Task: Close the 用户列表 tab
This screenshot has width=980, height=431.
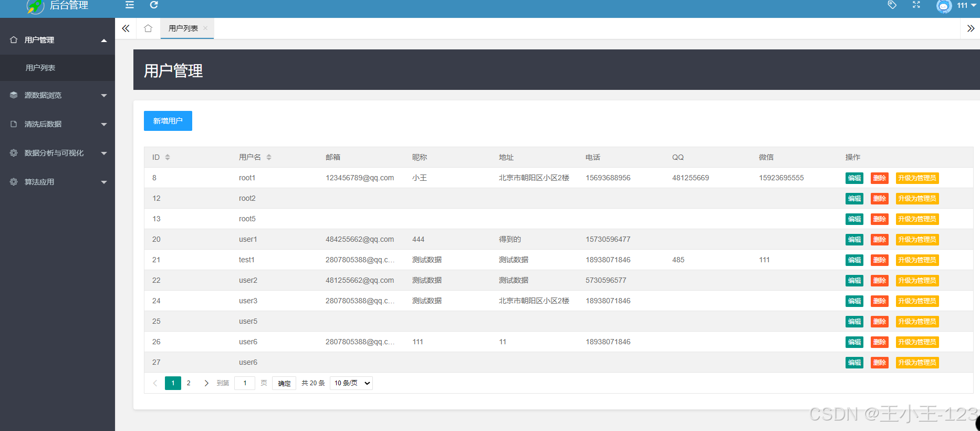Action: [205, 28]
